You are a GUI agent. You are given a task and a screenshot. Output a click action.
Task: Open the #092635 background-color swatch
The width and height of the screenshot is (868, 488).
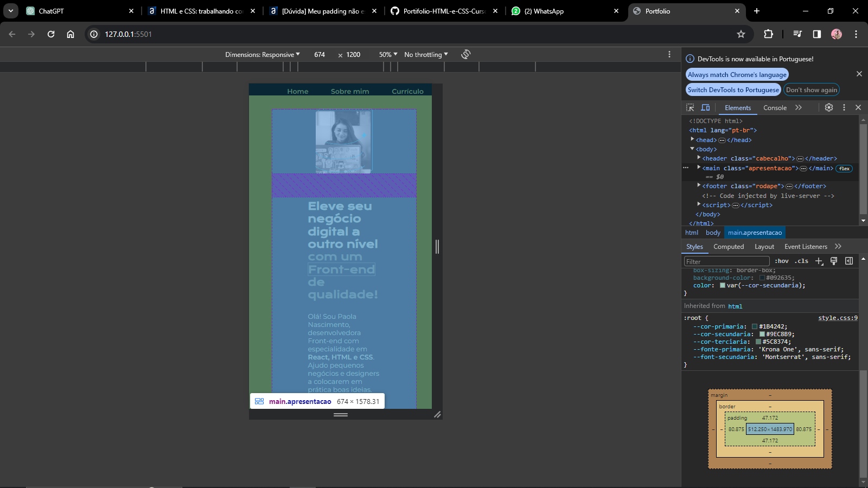click(x=762, y=278)
